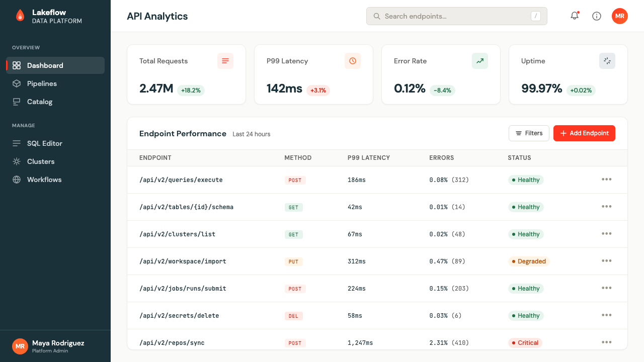
Task: Sort by the STATUS column header
Action: click(519, 158)
